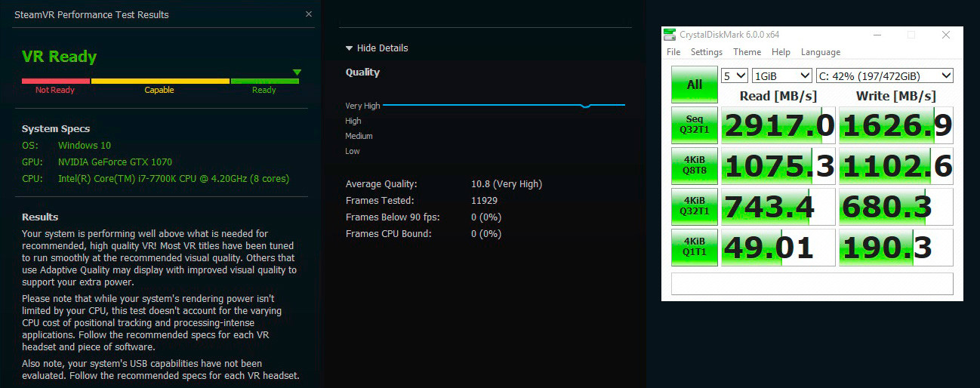The width and height of the screenshot is (980, 388).
Task: Click the 190.3 write result
Action: coord(896,248)
